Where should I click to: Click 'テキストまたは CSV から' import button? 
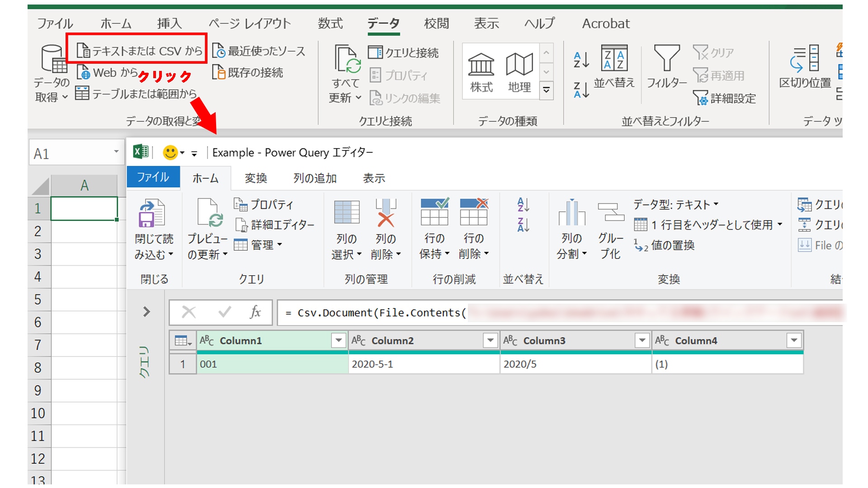tap(139, 51)
